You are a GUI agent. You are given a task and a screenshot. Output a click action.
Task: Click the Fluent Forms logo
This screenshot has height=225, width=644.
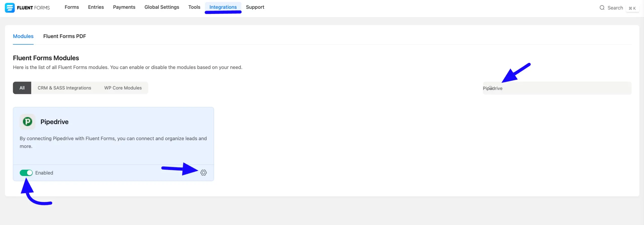pyautogui.click(x=27, y=8)
